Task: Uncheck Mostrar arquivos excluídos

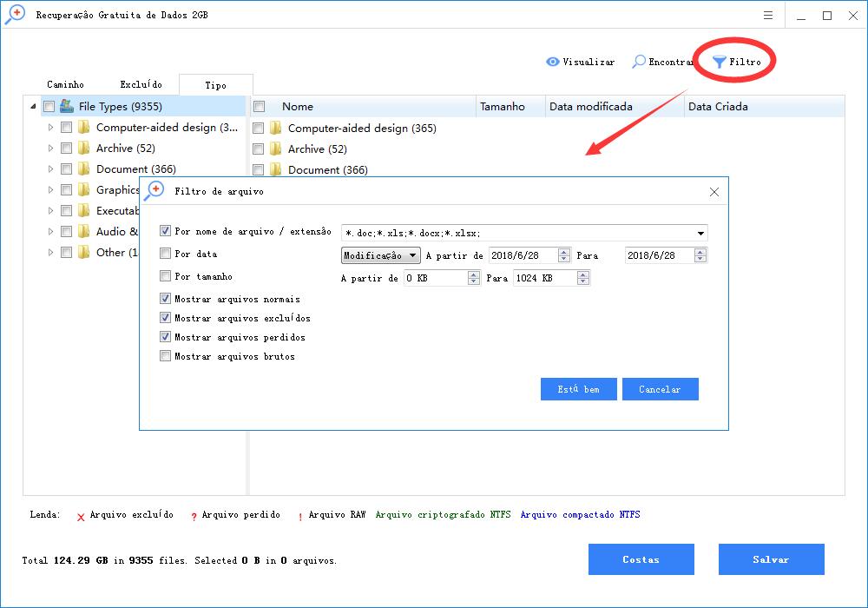Action: pos(166,318)
